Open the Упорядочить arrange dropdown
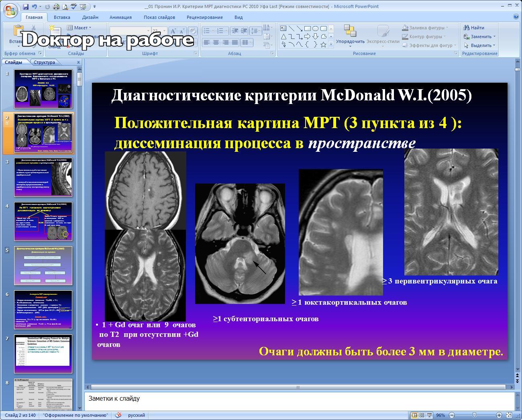The image size is (522, 420). [350, 36]
